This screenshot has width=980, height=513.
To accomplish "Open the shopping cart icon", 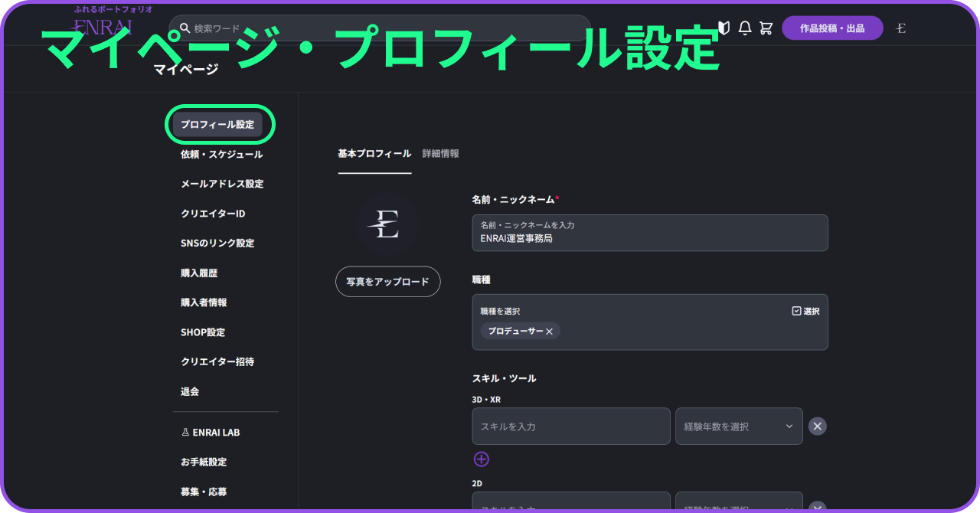I will pos(766,28).
